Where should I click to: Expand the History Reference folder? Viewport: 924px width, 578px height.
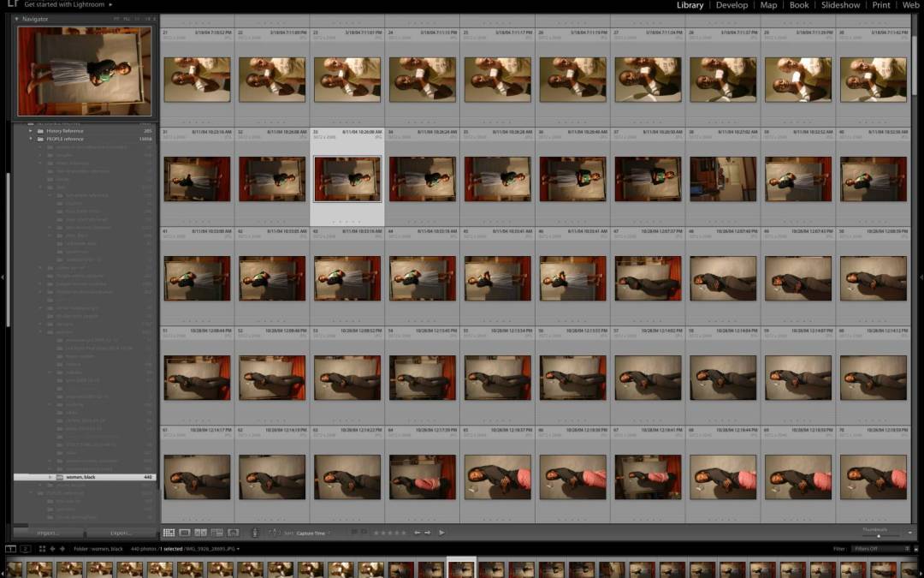(31, 131)
